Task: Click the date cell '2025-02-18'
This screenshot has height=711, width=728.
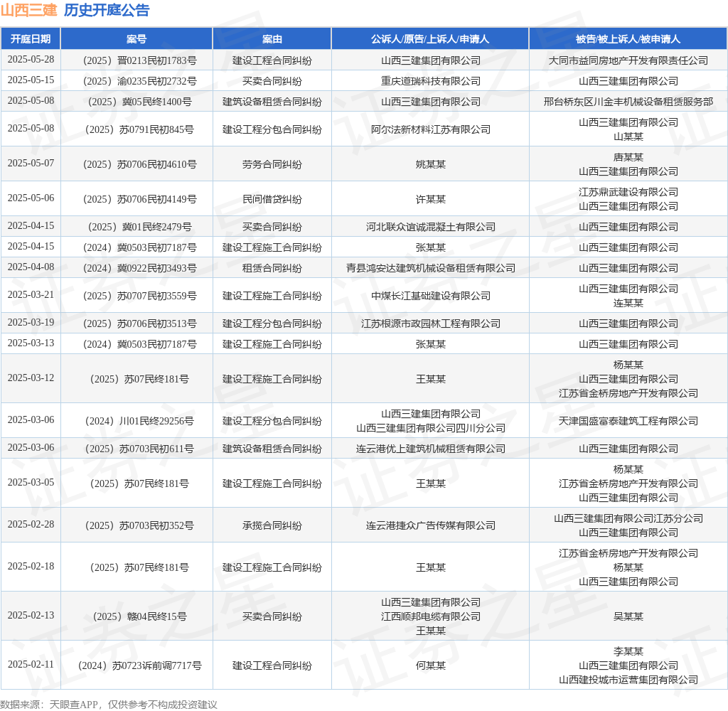Action: pyautogui.click(x=31, y=566)
